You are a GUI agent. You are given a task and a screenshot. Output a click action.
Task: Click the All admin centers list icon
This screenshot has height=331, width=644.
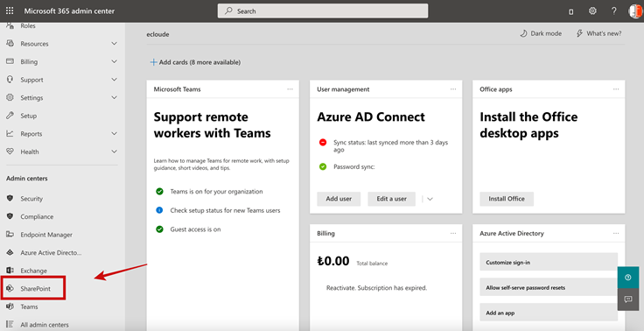[x=10, y=324]
